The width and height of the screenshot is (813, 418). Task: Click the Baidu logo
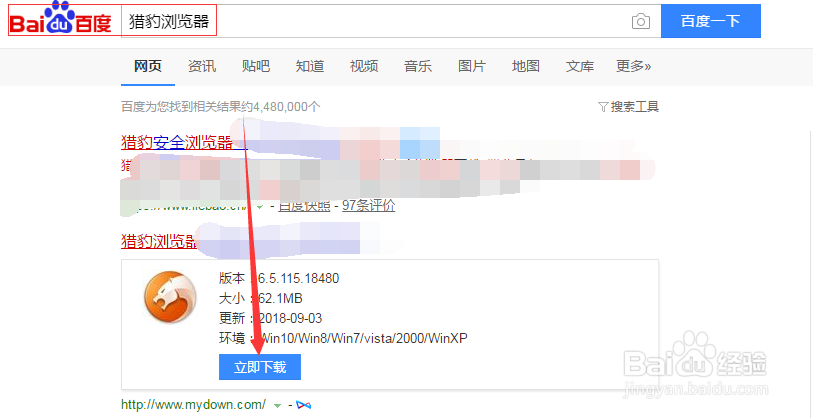[61, 19]
